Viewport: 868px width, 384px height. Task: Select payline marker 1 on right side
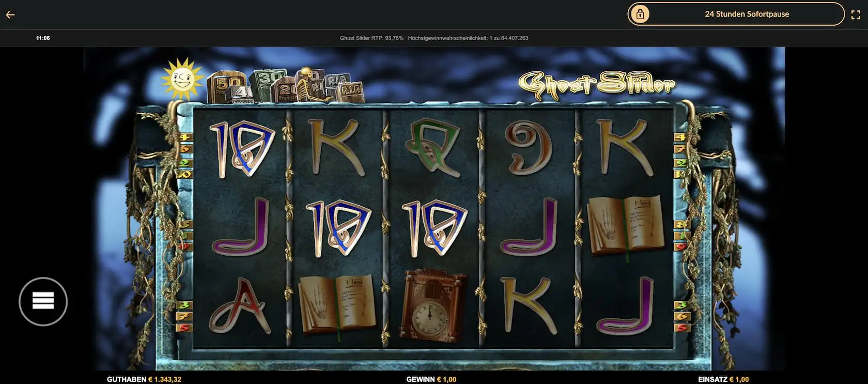click(681, 236)
